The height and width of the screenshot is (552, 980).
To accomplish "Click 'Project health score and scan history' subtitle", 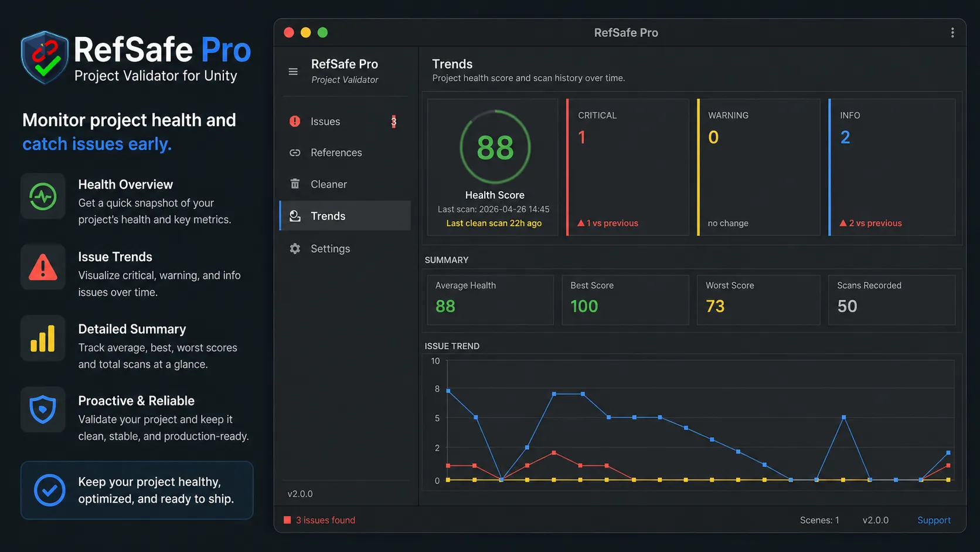I will coord(529,78).
